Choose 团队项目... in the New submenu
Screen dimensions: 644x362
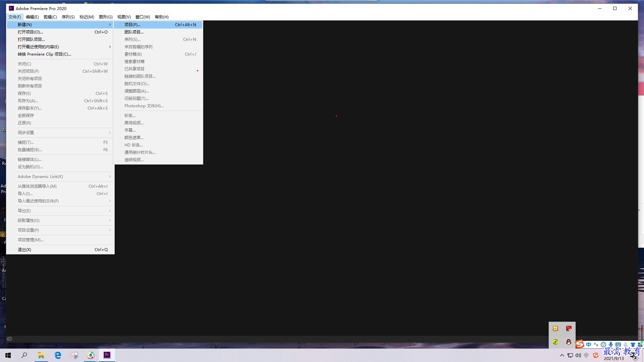coord(158,32)
